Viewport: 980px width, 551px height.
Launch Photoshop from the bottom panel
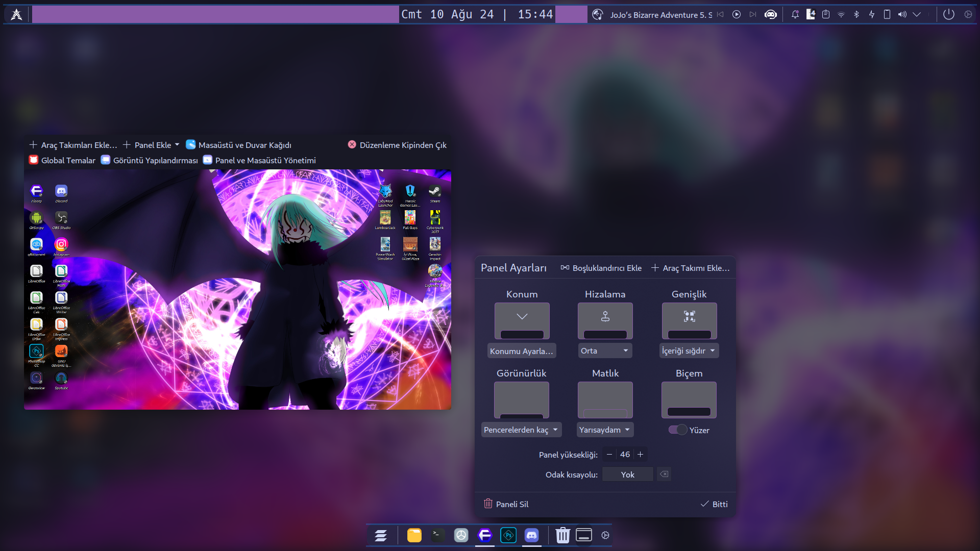[x=508, y=535]
